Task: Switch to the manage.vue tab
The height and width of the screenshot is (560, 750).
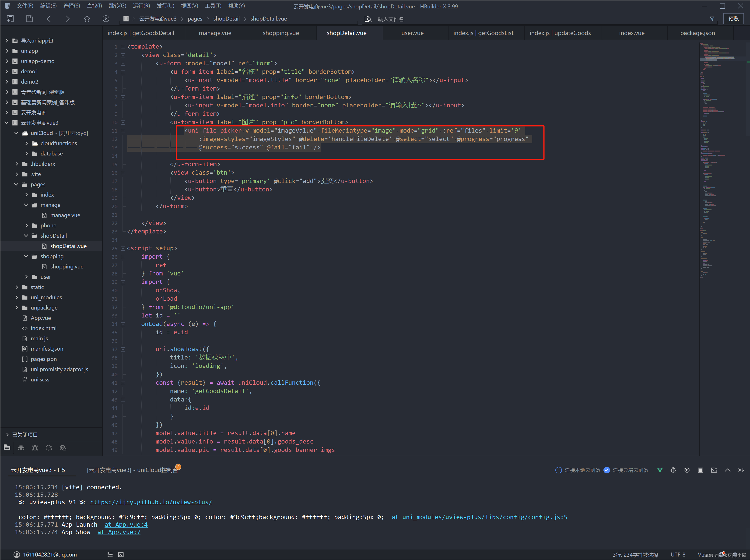Action: click(x=215, y=33)
